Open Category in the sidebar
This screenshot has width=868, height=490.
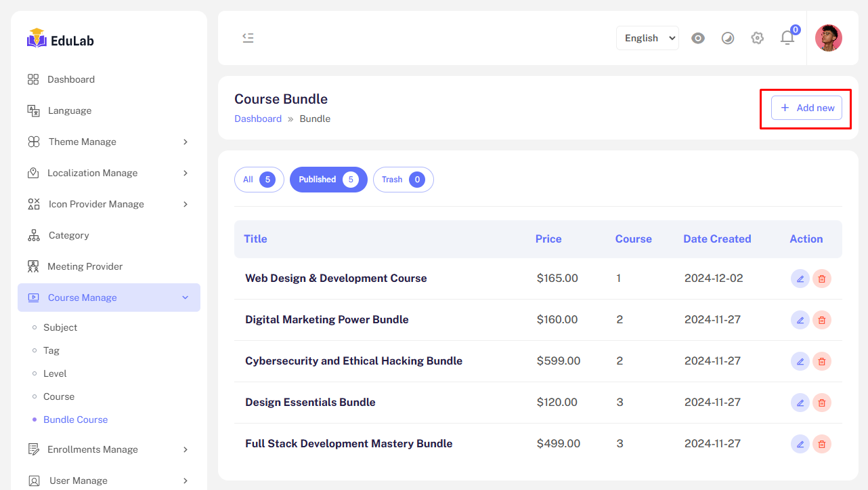[x=68, y=235]
